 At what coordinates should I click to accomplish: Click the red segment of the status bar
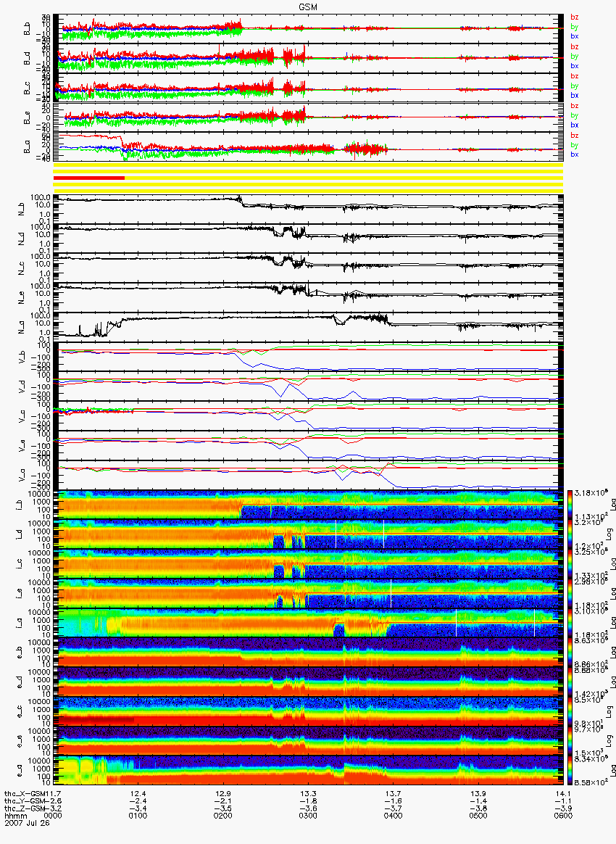[x=88, y=178]
